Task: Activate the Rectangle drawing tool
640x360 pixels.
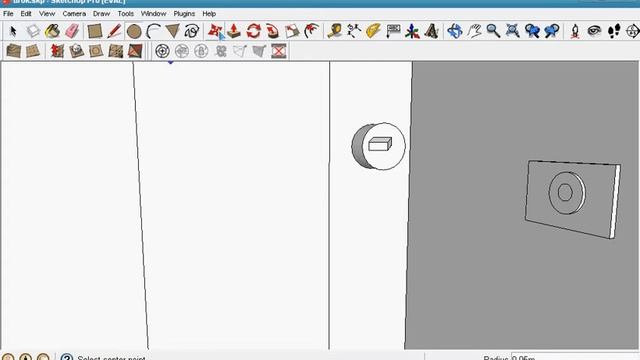Action: pyautogui.click(x=95, y=31)
